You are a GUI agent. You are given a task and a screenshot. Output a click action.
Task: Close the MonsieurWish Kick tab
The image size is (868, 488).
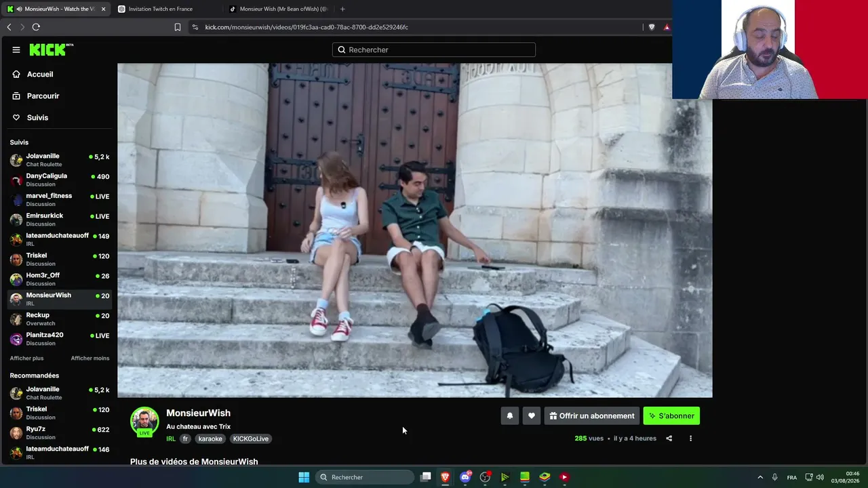click(x=103, y=9)
